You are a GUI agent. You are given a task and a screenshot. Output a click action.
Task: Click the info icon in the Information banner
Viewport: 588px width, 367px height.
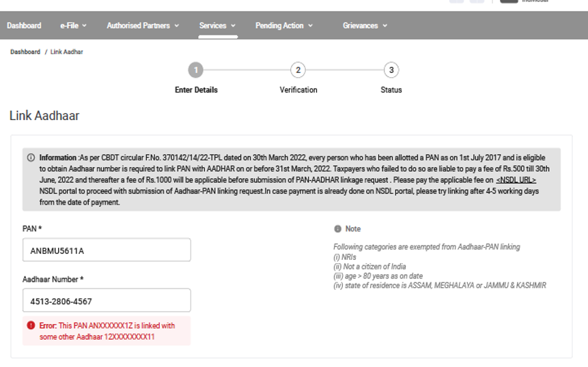[31, 158]
